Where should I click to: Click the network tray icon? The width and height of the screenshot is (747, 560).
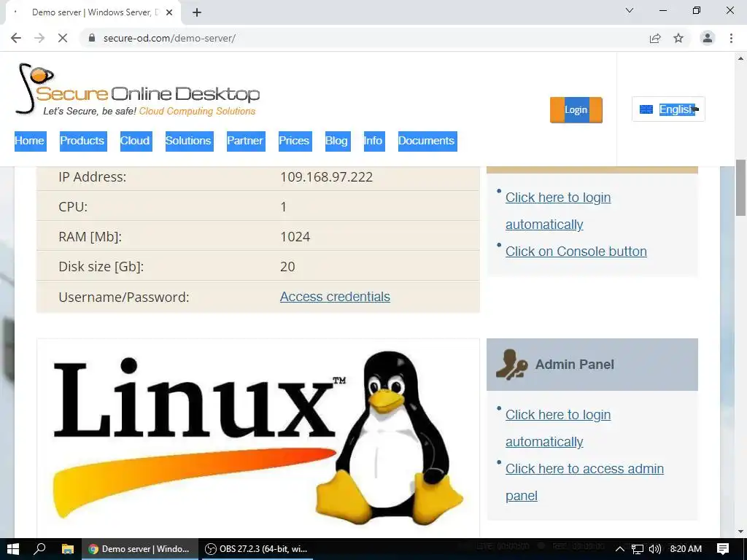[637, 549]
